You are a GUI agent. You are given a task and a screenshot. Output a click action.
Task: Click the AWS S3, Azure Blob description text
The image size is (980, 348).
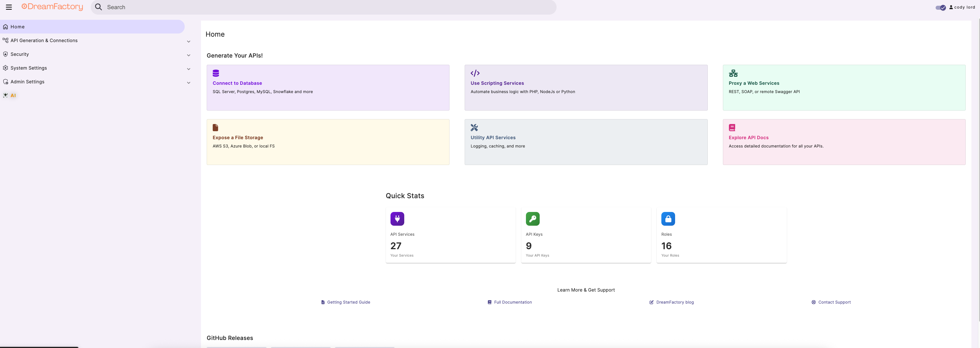pos(243,146)
